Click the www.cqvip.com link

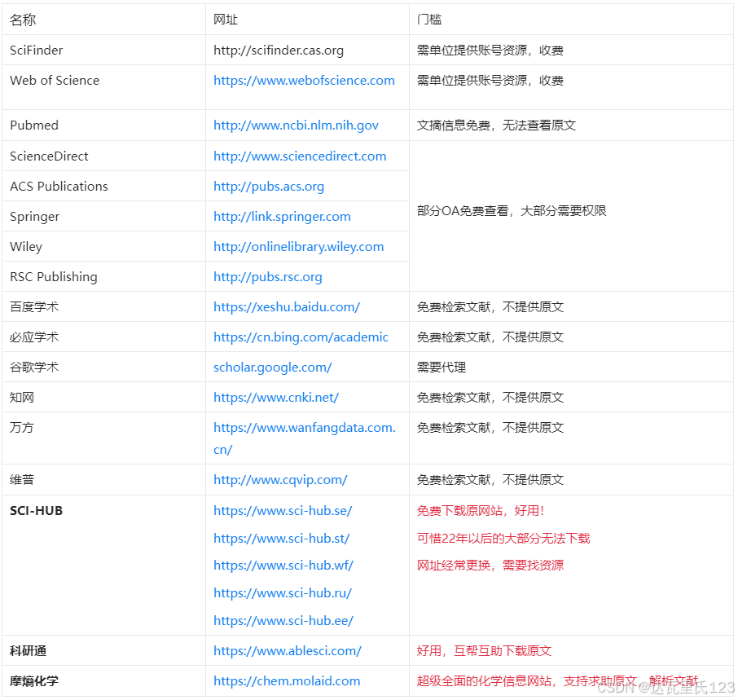[280, 480]
